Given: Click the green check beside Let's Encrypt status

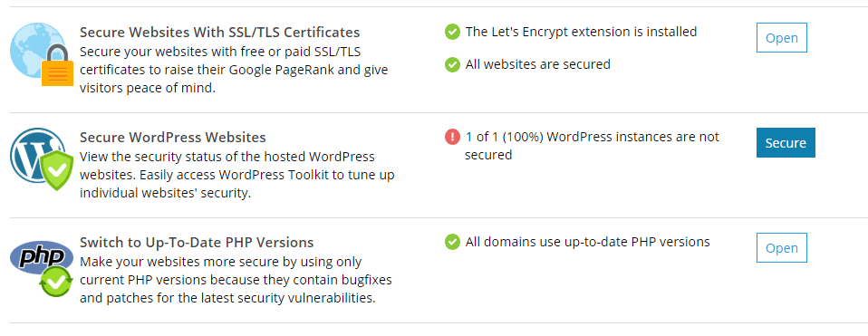Looking at the screenshot, I should click(452, 32).
